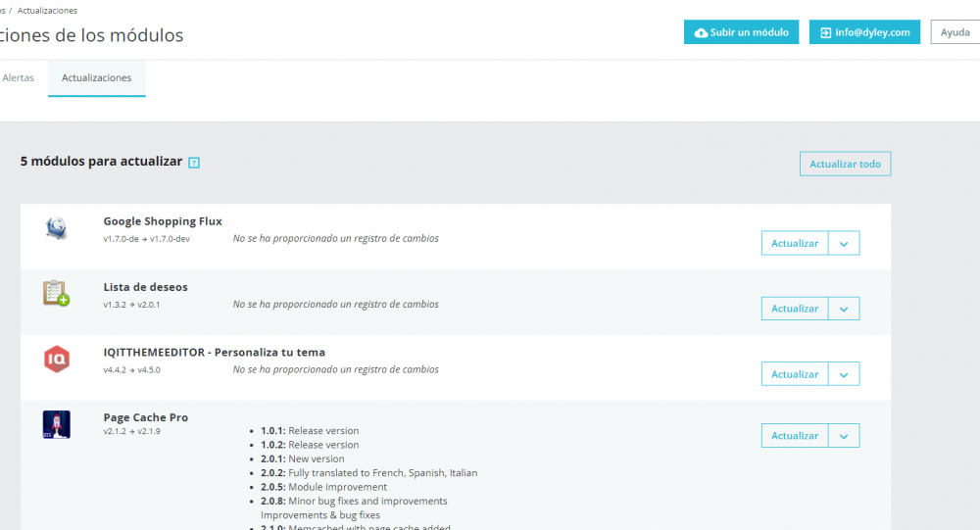Click changelog entry 2.0.2 Fully translated
980x530 pixels.
point(368,473)
